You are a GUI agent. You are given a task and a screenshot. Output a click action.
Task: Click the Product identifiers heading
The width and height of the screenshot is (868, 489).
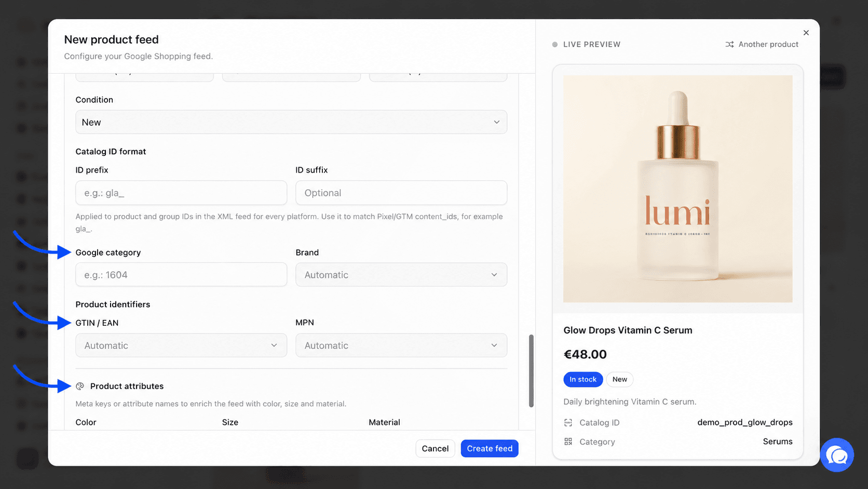coord(113,305)
